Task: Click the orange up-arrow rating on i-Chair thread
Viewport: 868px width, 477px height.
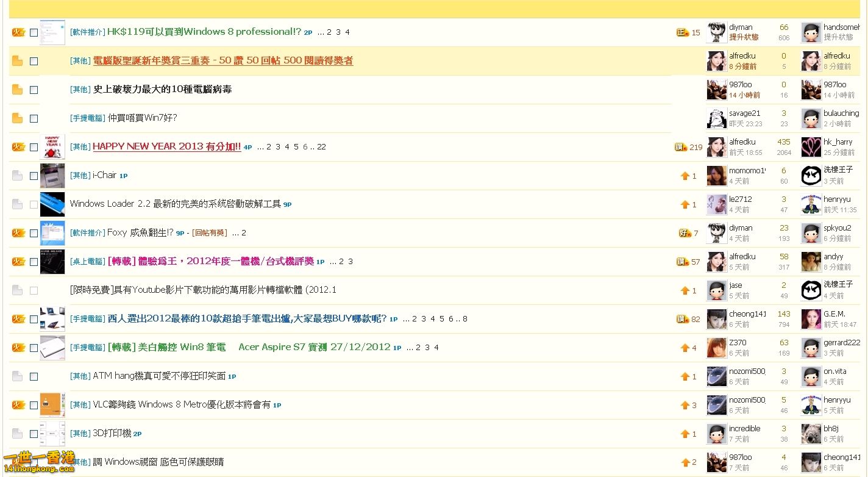Action: (685, 176)
